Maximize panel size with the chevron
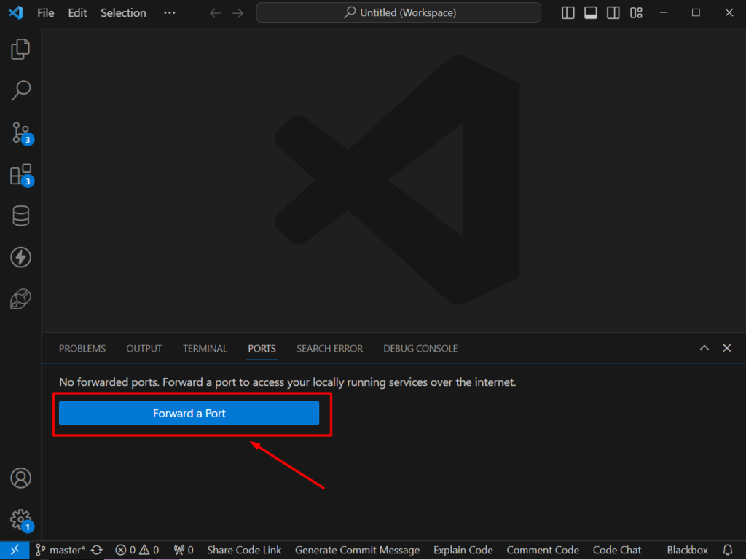 click(704, 348)
